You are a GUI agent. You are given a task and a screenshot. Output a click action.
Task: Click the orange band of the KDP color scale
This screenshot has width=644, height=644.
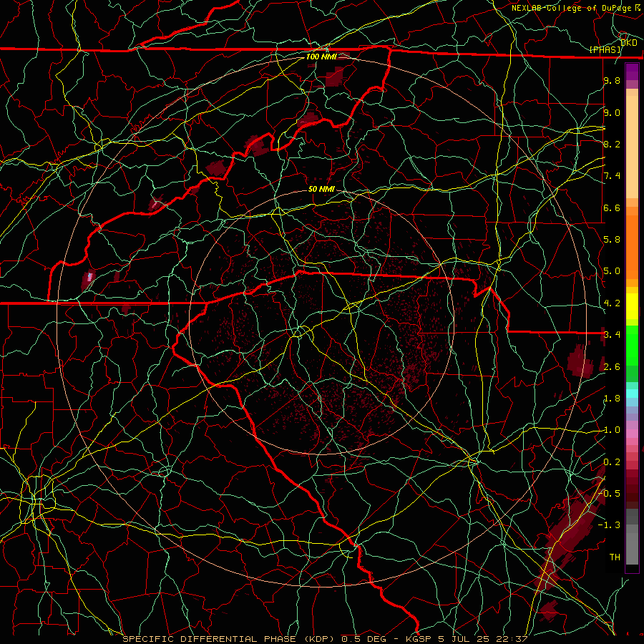pos(632,243)
